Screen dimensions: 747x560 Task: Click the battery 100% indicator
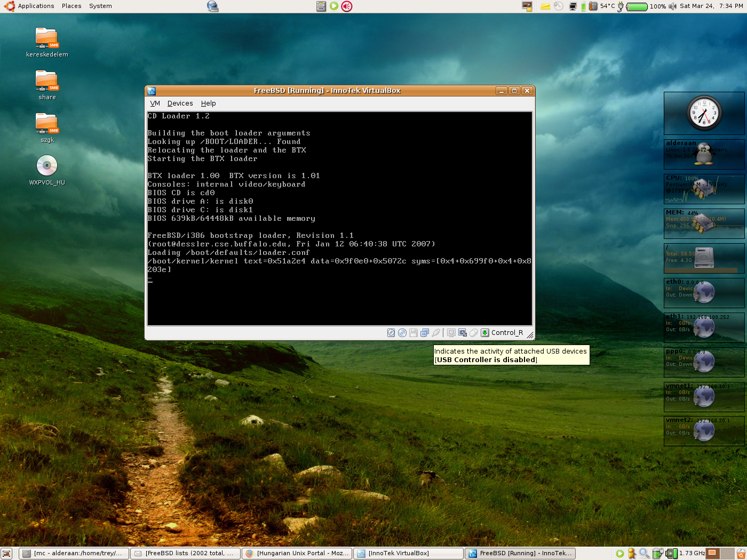[x=642, y=6]
